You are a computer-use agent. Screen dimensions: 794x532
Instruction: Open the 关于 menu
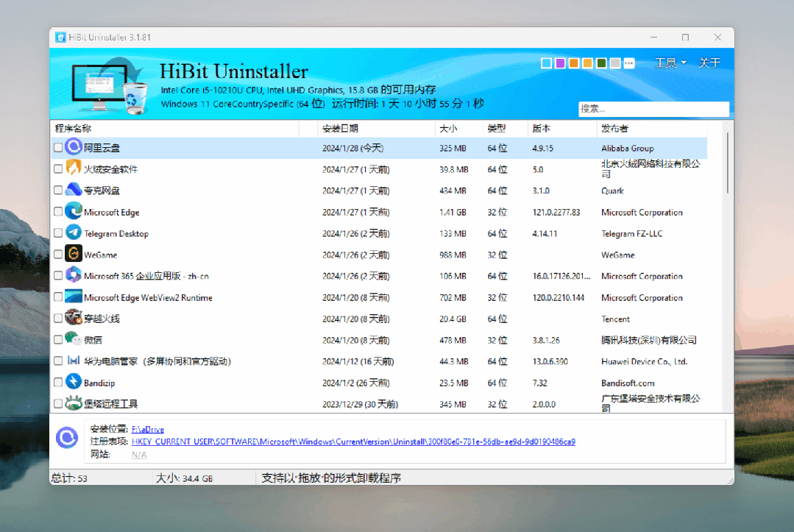tap(709, 63)
